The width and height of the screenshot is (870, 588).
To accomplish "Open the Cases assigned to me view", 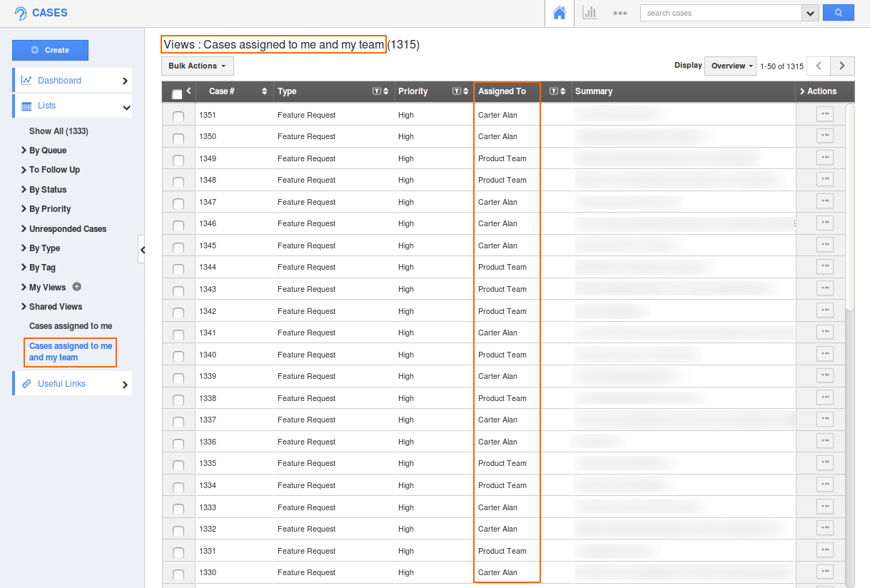I will 71,326.
